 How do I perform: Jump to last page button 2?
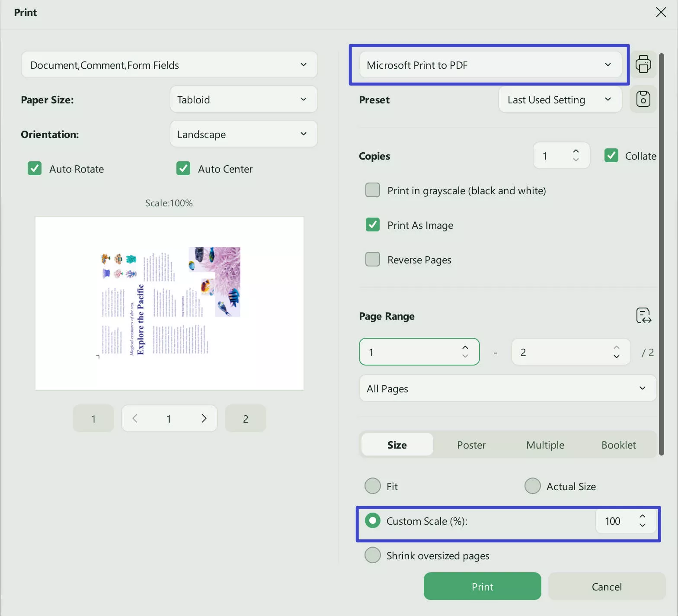coord(246,418)
